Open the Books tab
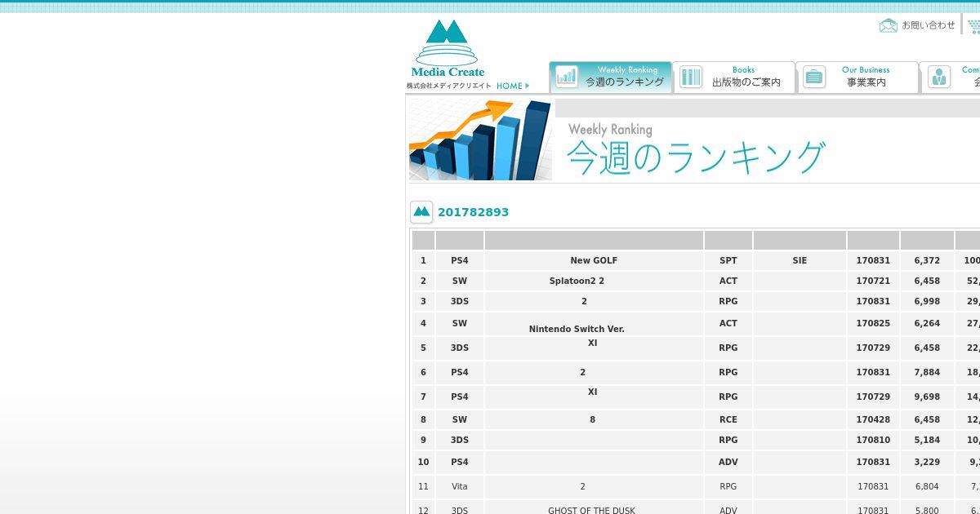980x514 pixels. [x=733, y=77]
